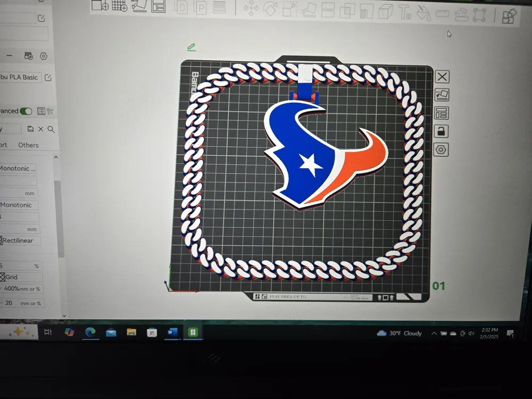Click the plate lock icon

(440, 131)
